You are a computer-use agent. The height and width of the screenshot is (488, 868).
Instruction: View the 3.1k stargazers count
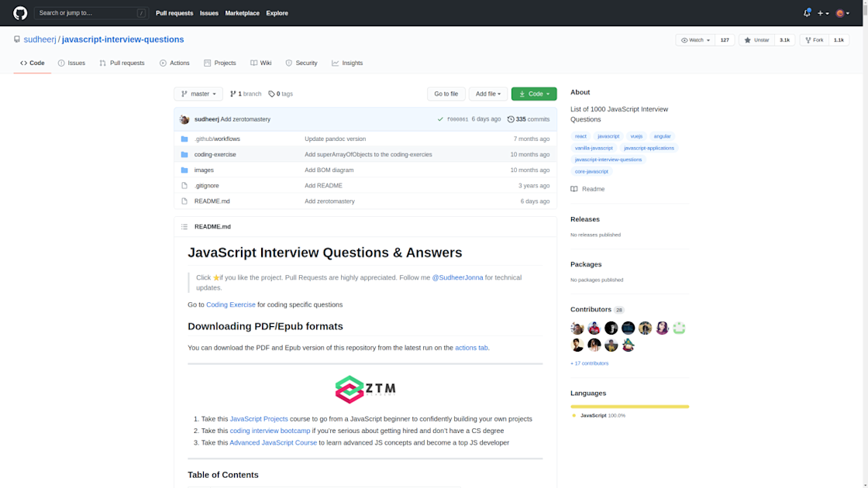coord(784,40)
